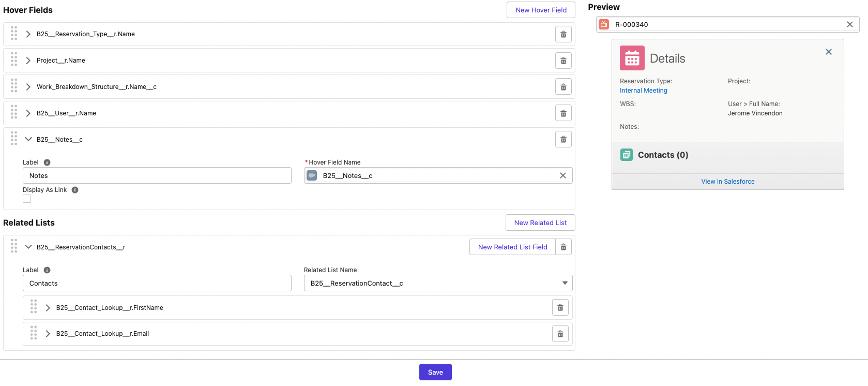
Task: Click the info icon beside Display As Link
Action: tap(75, 190)
